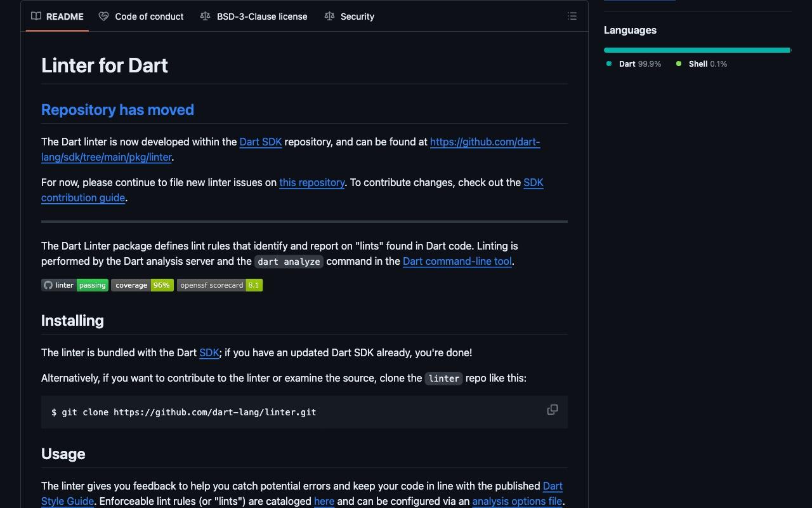This screenshot has width=812, height=508.
Task: Switch to Code of conduct tab
Action: (141, 17)
